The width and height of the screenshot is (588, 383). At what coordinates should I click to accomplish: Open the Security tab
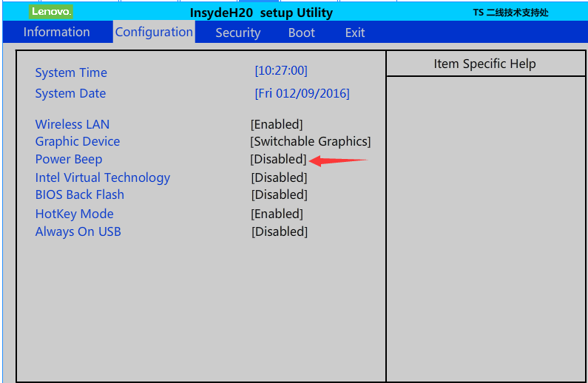(237, 33)
